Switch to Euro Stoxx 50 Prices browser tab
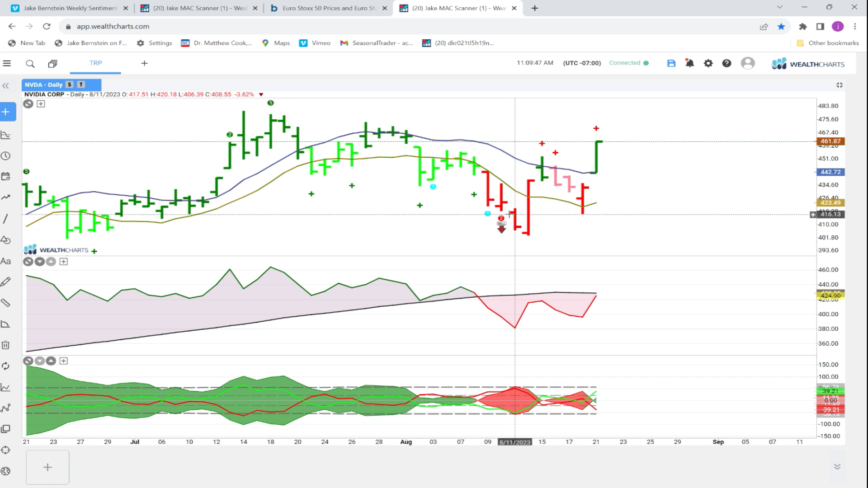868x488 pixels. (x=329, y=8)
